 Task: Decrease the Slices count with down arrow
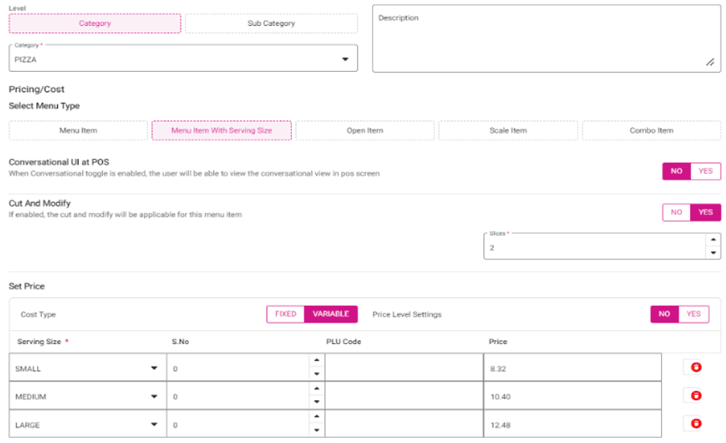pos(711,252)
